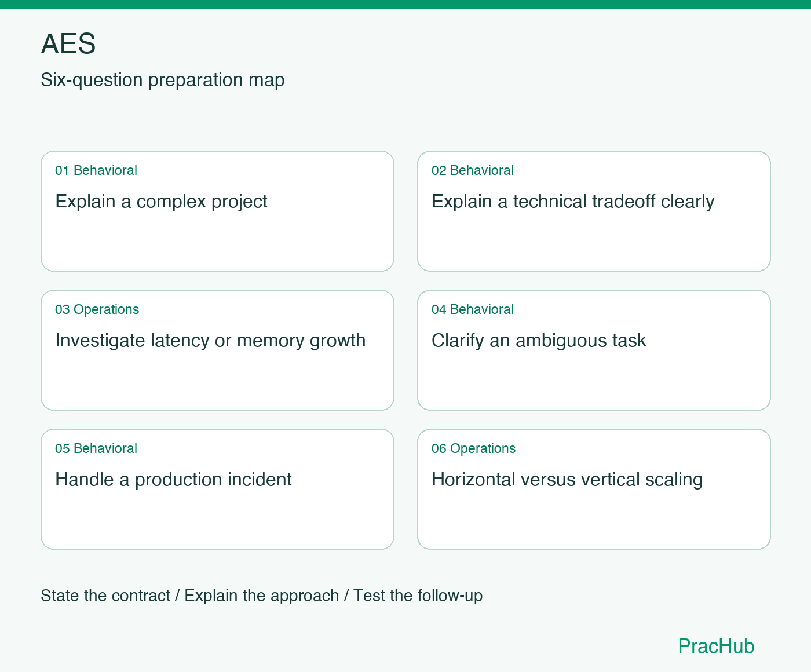Select the 'Clarify an ambiguous task' card
811x672 pixels.
[594, 350]
